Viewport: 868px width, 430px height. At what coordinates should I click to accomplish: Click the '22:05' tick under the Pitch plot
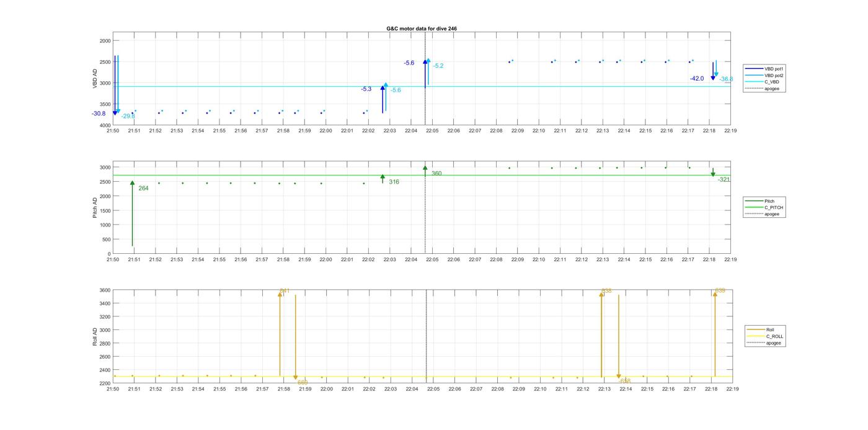click(432, 259)
